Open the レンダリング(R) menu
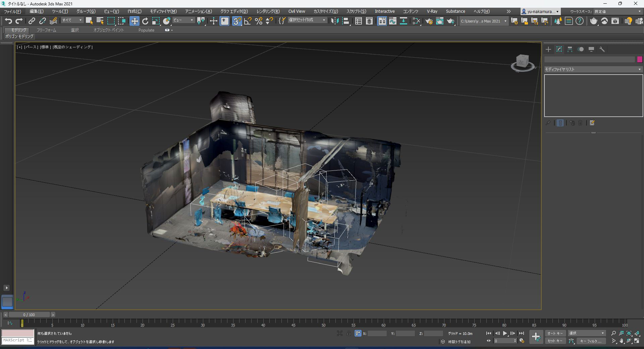Viewport: 644px width, 349px height. click(268, 11)
